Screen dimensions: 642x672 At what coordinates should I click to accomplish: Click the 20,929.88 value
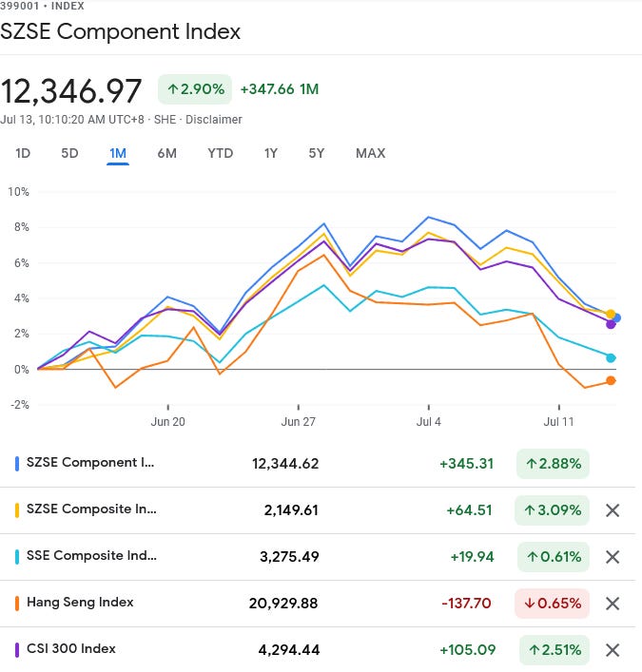(x=283, y=604)
